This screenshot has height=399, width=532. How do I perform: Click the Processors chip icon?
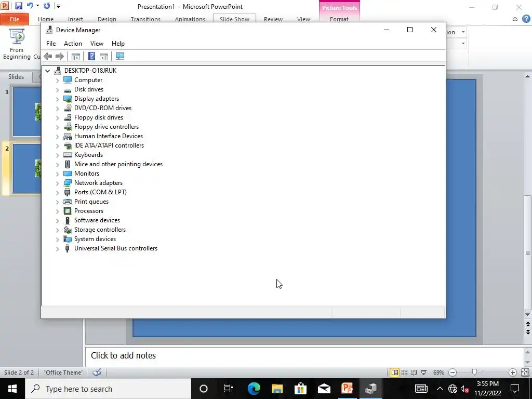pos(68,211)
